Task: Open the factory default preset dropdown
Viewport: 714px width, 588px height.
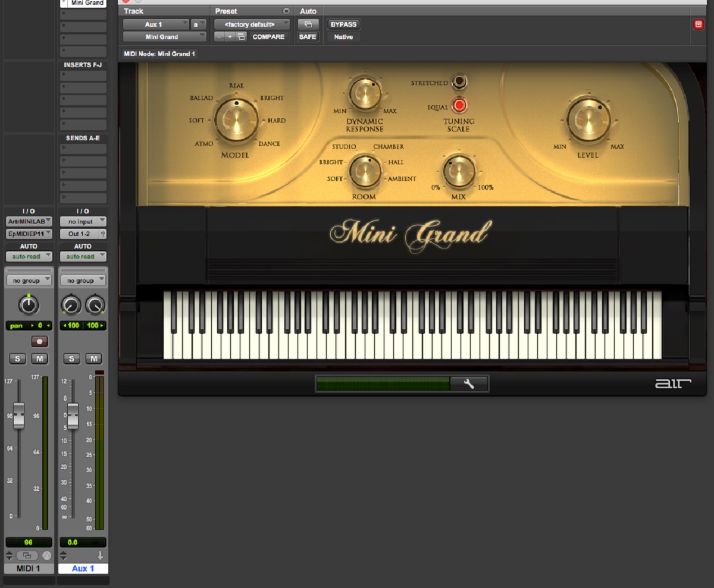Action: tap(250, 24)
